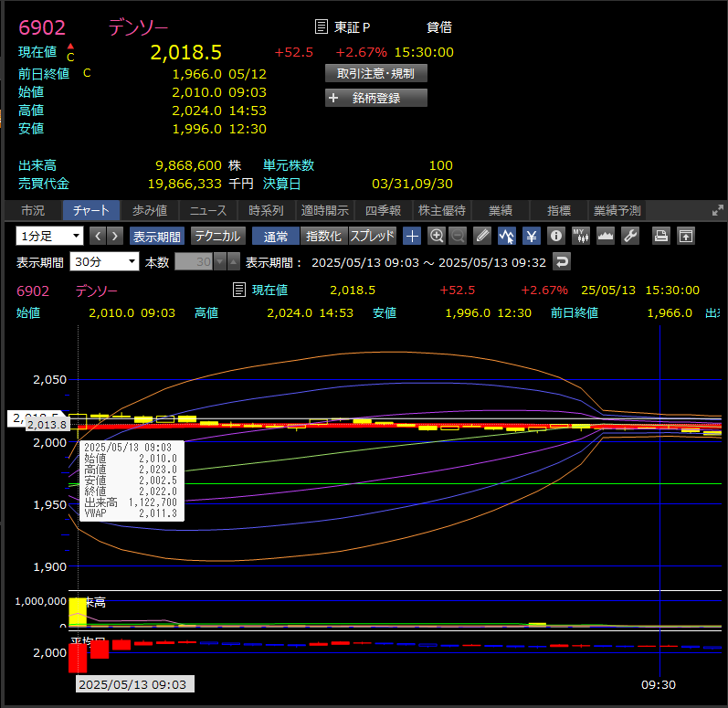Image resolution: width=728 pixels, height=708 pixels.
Task: Open the 歩み値 tab
Action: 150,210
